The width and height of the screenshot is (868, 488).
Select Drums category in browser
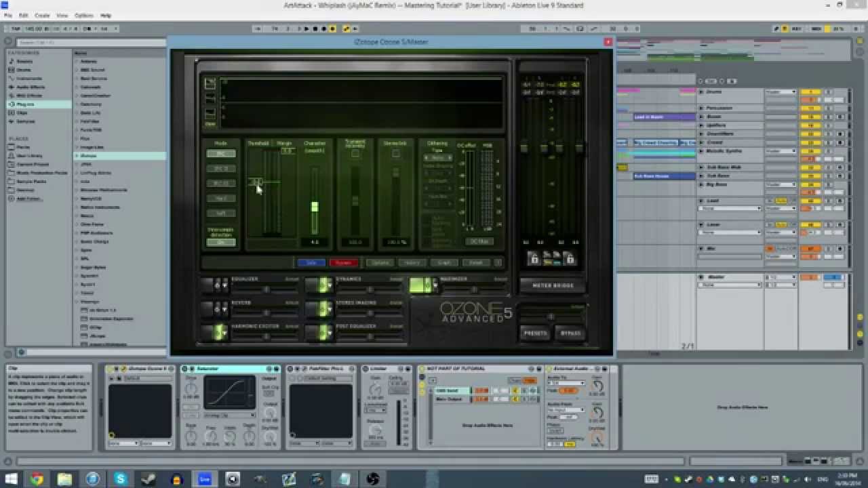tap(23, 70)
